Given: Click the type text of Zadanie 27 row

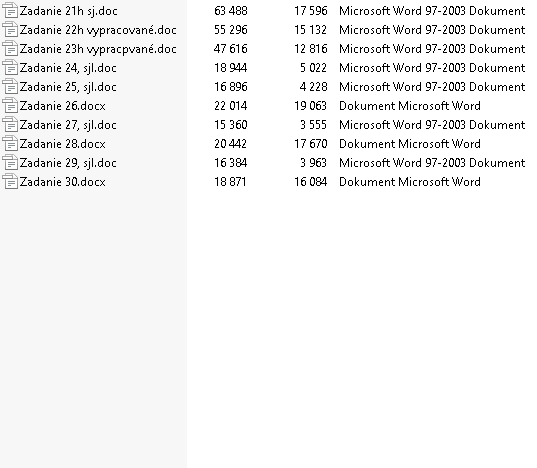Looking at the screenshot, I should point(432,125).
